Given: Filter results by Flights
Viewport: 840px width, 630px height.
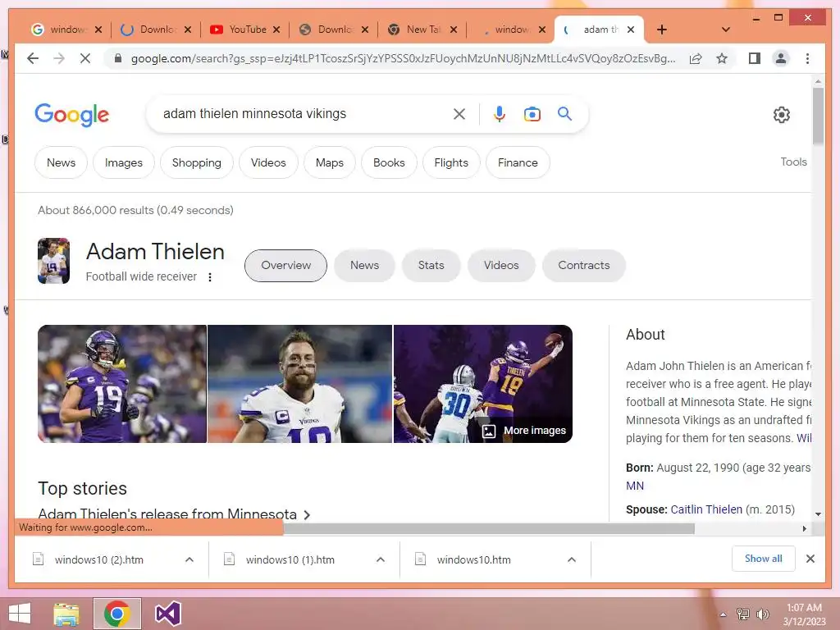Looking at the screenshot, I should (451, 162).
